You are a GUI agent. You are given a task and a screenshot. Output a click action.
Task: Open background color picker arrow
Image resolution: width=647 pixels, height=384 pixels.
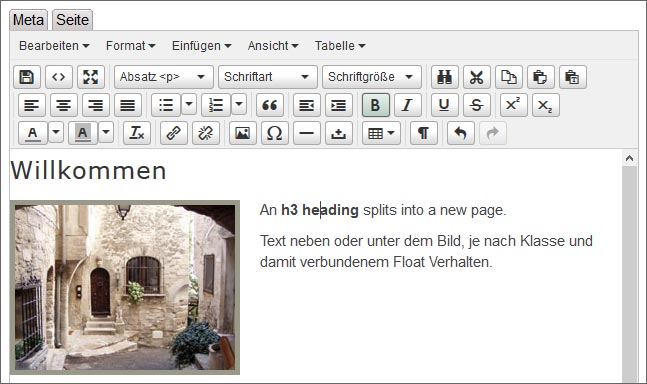click(x=106, y=132)
